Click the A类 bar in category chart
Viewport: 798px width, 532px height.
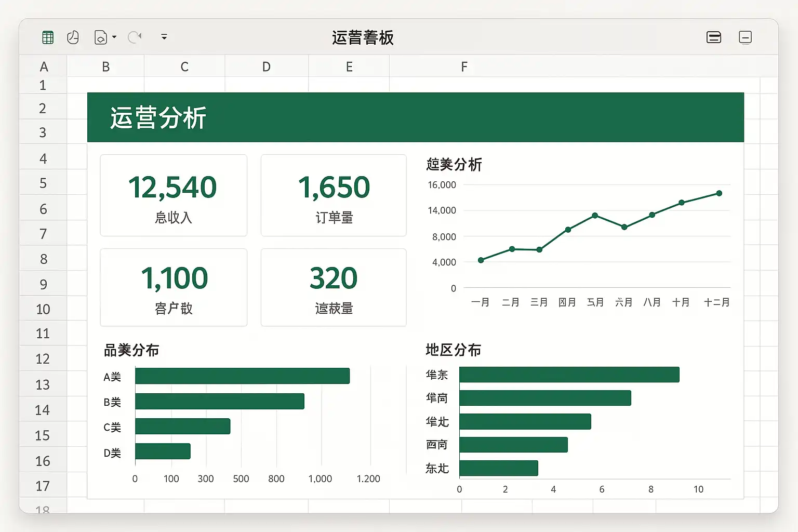tap(242, 376)
